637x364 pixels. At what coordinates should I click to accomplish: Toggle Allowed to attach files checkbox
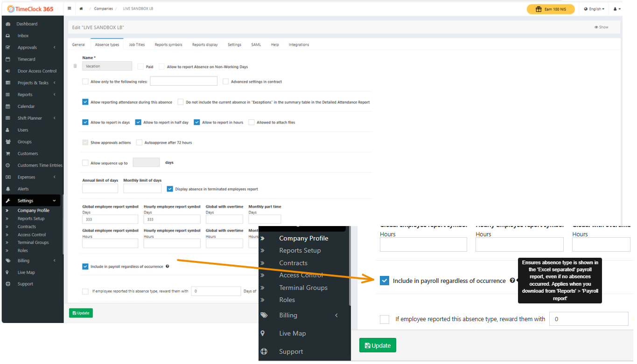pos(252,123)
